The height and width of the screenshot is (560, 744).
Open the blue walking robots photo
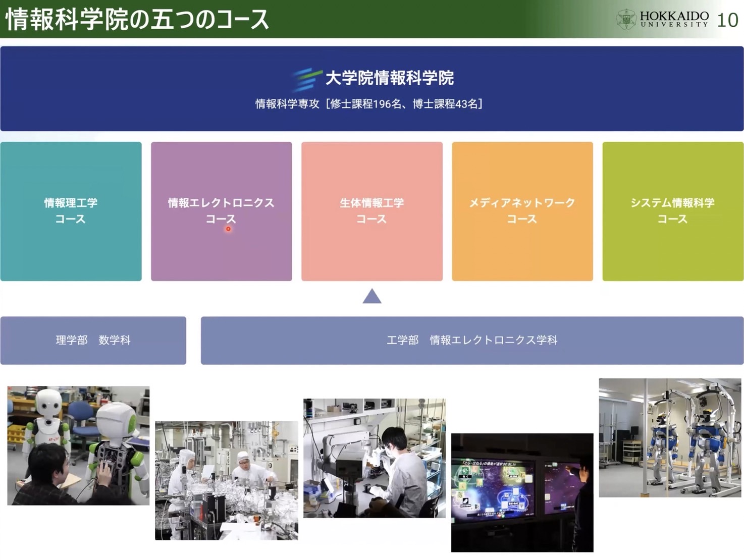tap(670, 437)
